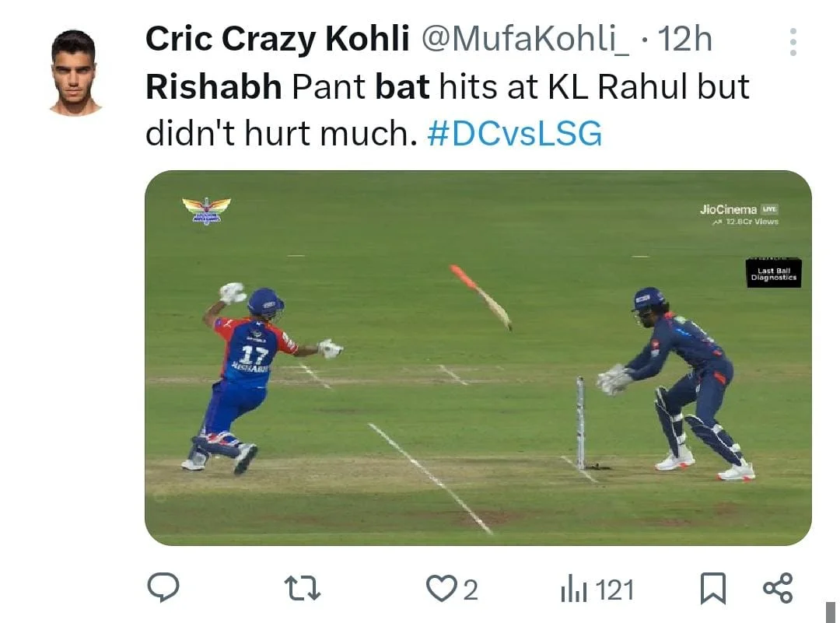Click the 12h timestamp of the tweet

click(x=684, y=39)
